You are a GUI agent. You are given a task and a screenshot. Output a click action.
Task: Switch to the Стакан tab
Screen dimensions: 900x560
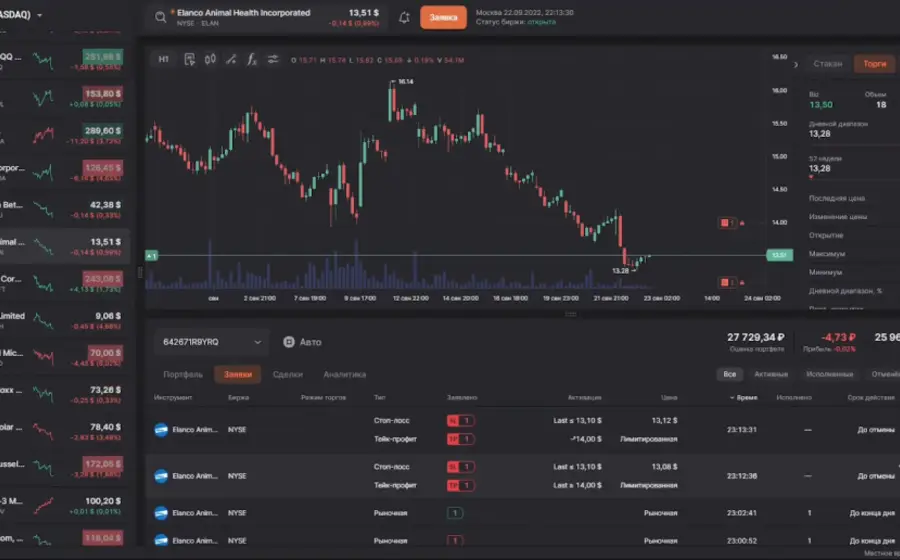[x=828, y=64]
